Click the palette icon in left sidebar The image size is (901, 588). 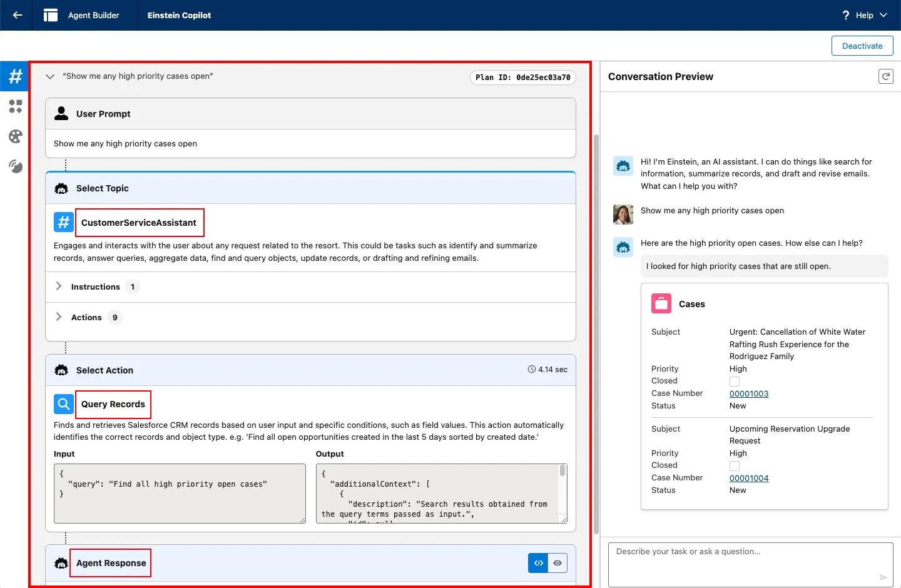tap(16, 136)
